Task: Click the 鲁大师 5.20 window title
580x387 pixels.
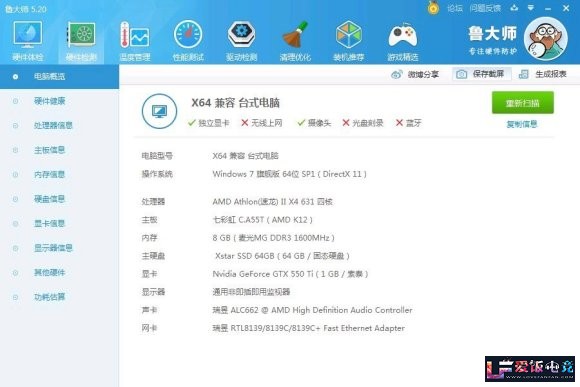Action: pos(26,9)
